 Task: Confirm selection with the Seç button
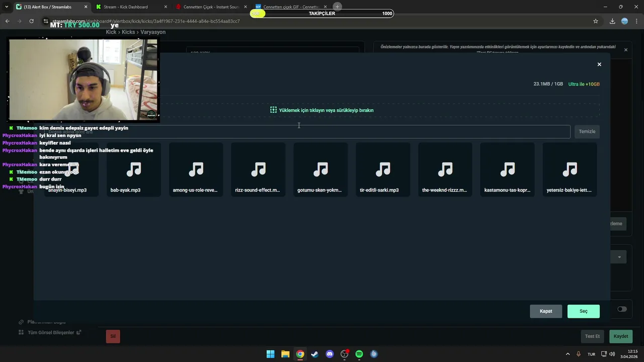coord(584,311)
